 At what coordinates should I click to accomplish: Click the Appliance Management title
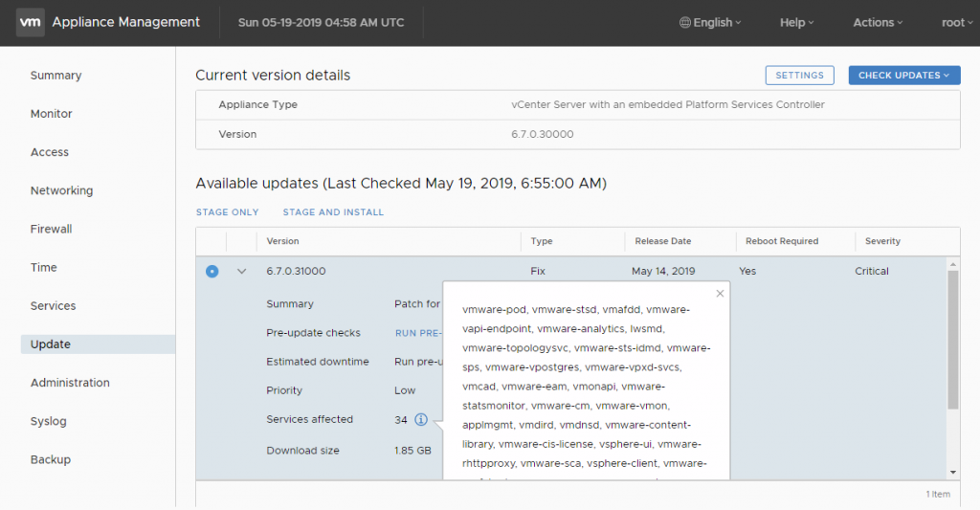(x=126, y=22)
